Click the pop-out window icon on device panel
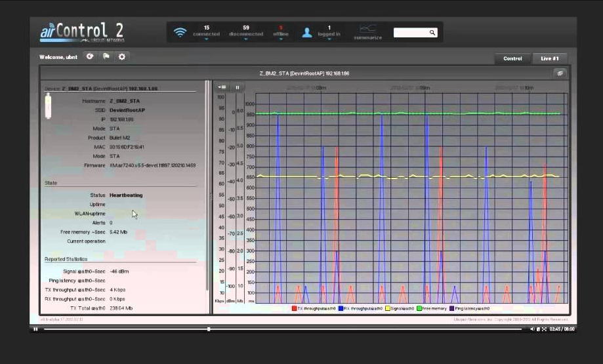The width and height of the screenshot is (603, 364). pos(560,73)
